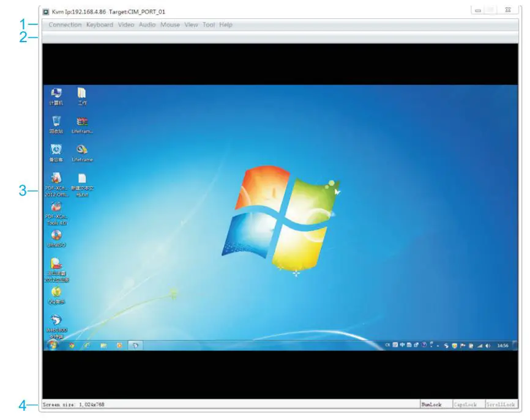This screenshot has height=420, width=530.
Task: Click the Show Desktop strip on taskbar
Action: click(x=515, y=345)
